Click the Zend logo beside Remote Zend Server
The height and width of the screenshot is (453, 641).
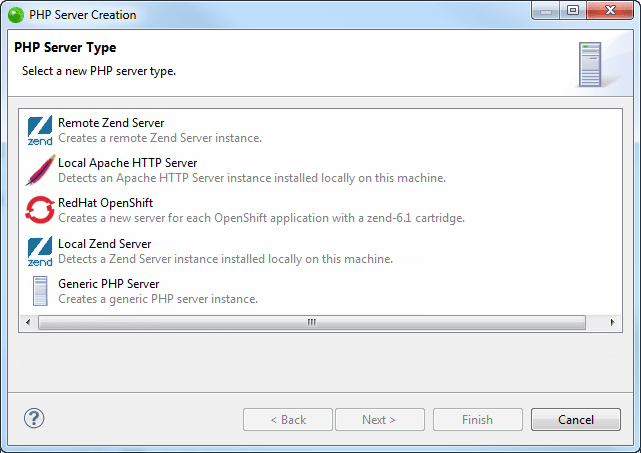[x=40, y=130]
